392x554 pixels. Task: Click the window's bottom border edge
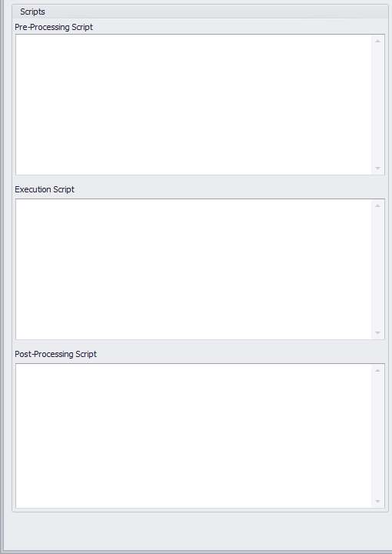[x=196, y=552]
